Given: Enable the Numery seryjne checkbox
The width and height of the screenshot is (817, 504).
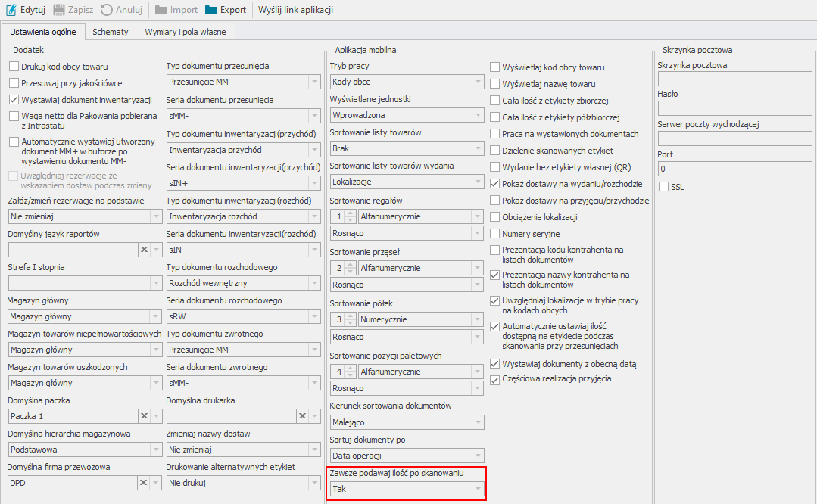Looking at the screenshot, I should tap(495, 234).
